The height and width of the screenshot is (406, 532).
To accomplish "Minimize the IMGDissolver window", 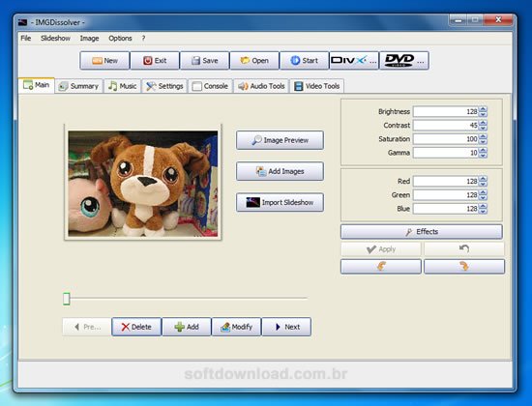I will coord(458,20).
